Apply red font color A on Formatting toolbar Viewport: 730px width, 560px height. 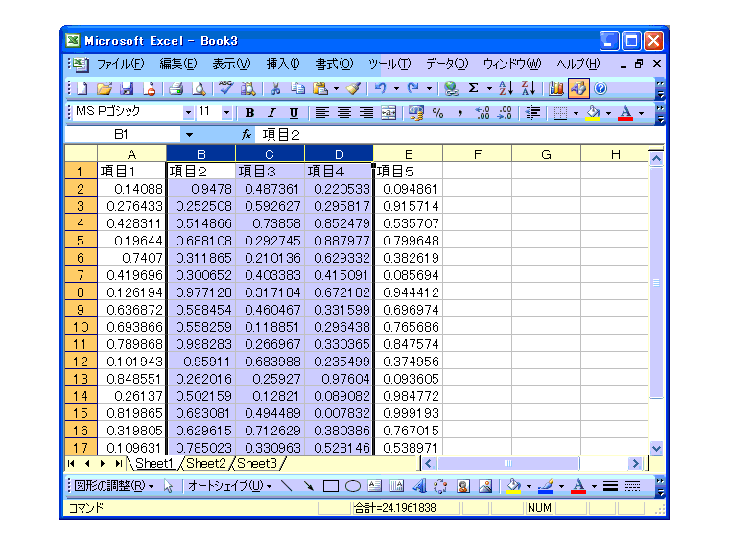coord(625,113)
